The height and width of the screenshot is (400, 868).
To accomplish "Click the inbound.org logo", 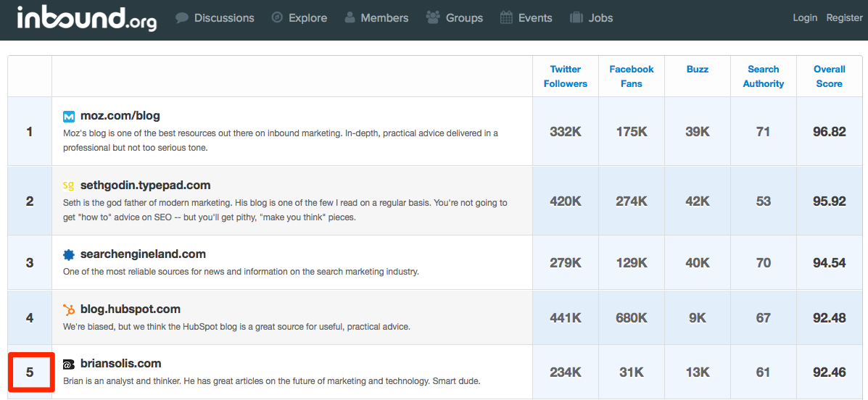I will click(x=87, y=19).
